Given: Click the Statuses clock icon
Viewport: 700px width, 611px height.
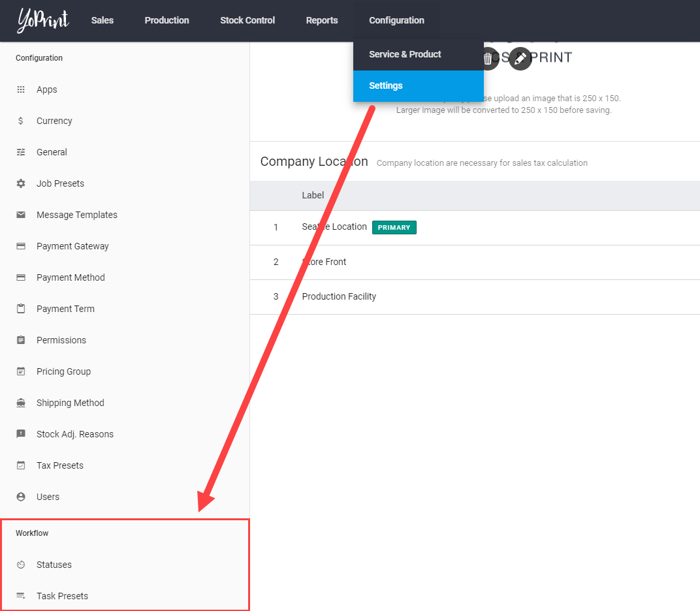Looking at the screenshot, I should (x=20, y=565).
